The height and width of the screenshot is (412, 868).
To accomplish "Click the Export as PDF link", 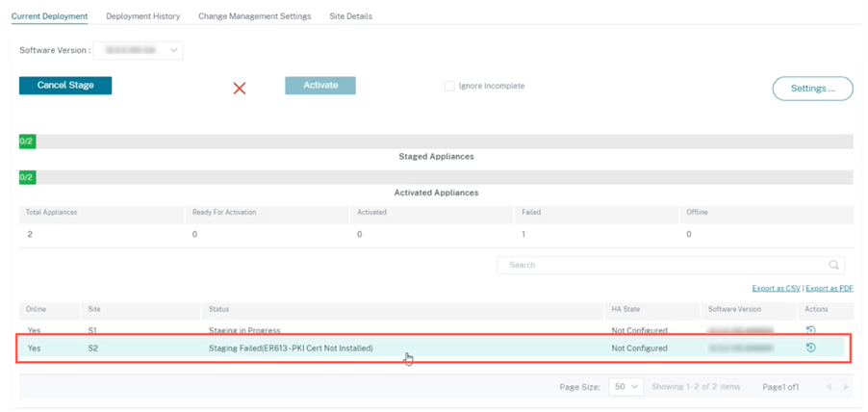I will [830, 289].
